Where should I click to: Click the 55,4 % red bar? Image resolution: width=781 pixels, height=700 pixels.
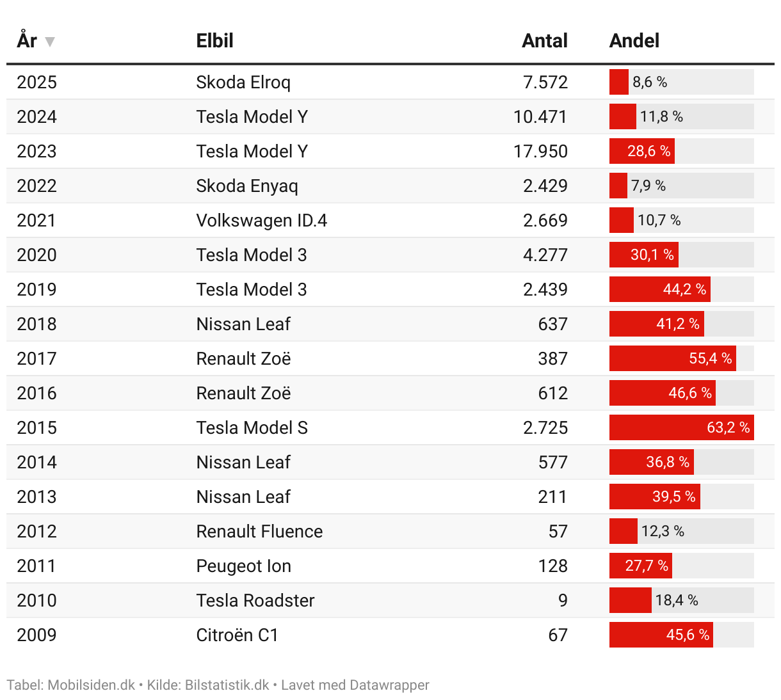pyautogui.click(x=672, y=358)
